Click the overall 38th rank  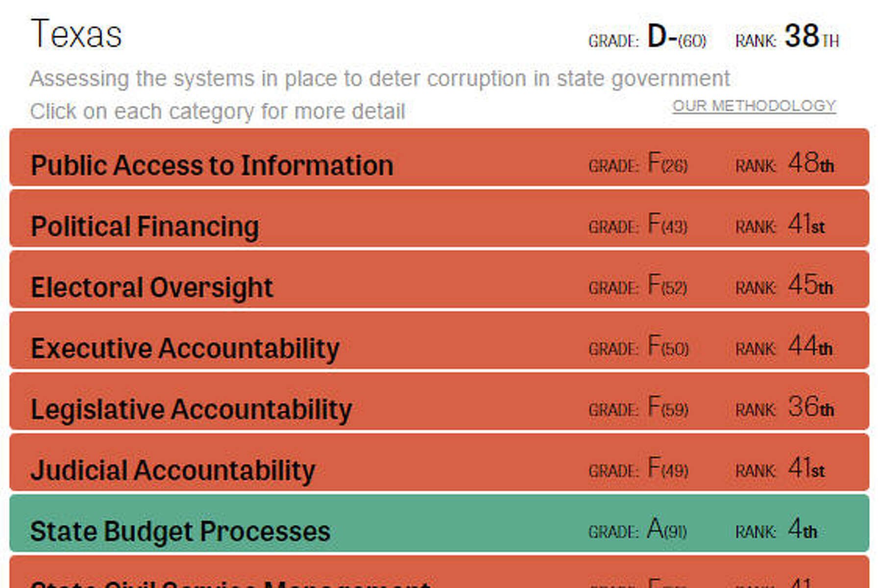(x=811, y=37)
